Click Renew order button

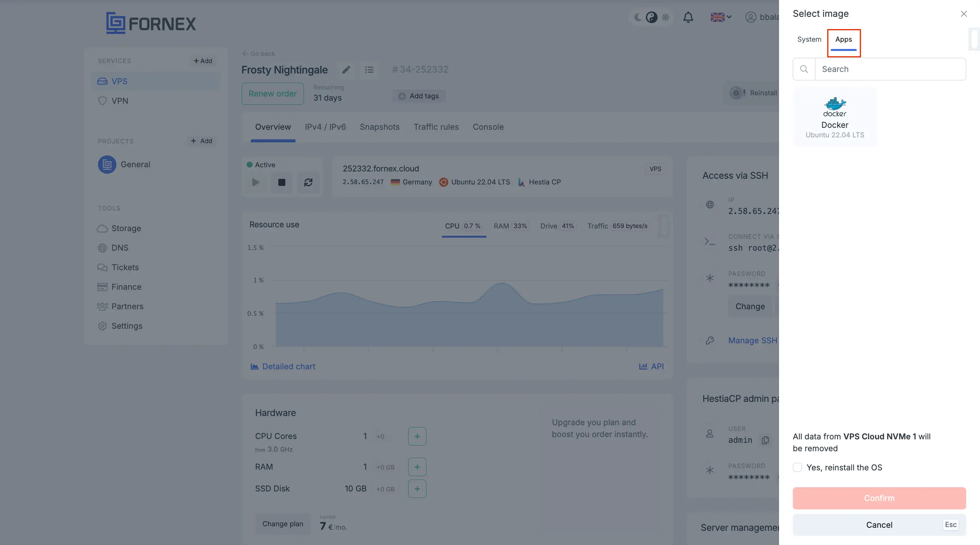pos(273,94)
